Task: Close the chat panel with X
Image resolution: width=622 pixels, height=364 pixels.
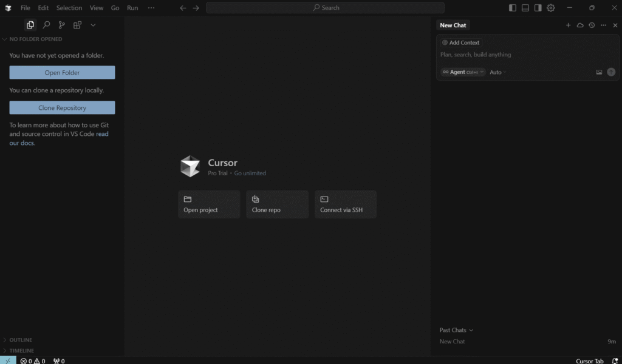Action: (x=615, y=25)
